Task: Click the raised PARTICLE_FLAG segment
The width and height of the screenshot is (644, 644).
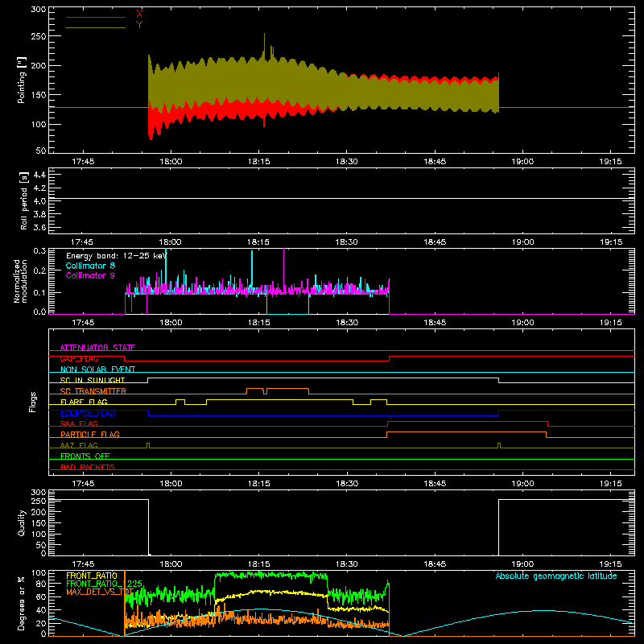Action: 467,432
